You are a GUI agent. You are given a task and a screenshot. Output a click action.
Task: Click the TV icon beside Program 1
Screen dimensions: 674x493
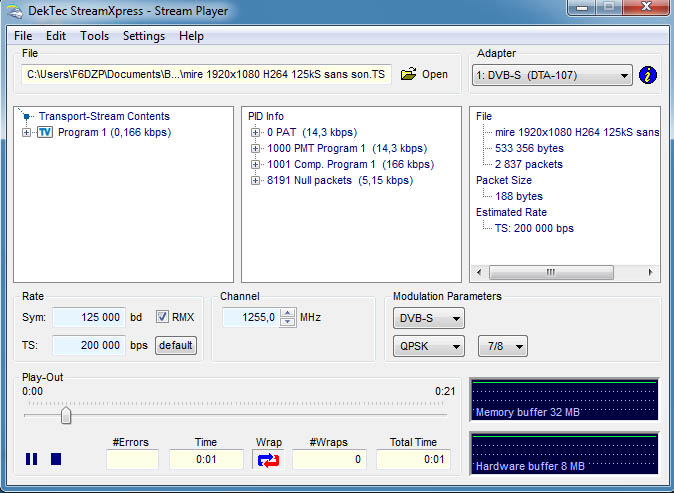point(44,132)
